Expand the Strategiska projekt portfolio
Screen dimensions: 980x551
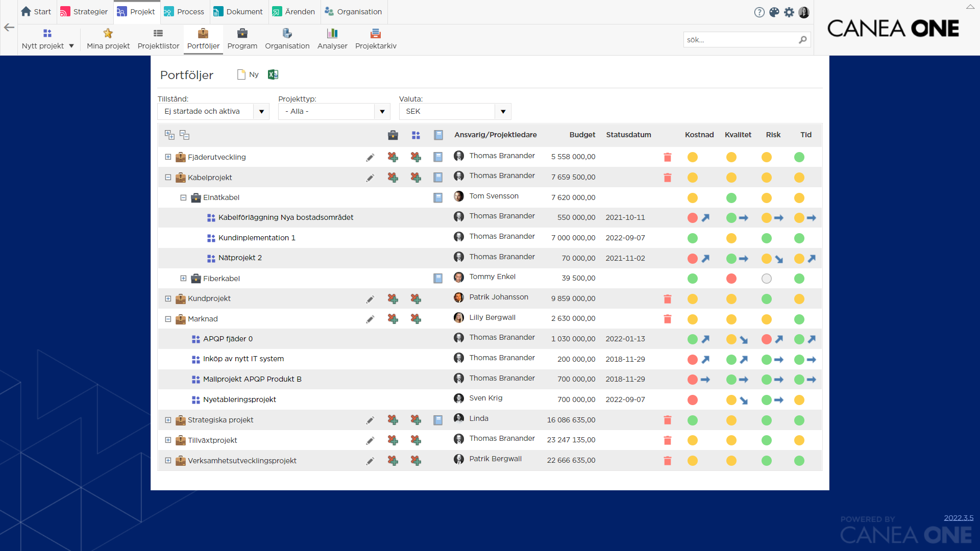click(x=168, y=420)
